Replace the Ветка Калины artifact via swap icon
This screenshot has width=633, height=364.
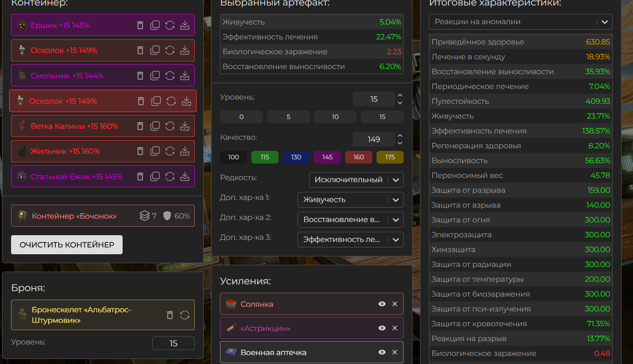pos(170,126)
